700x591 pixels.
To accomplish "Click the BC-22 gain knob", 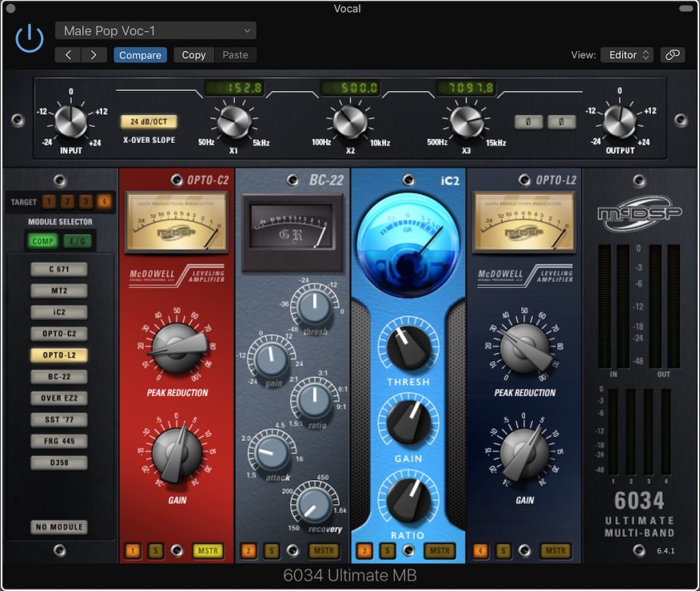I will point(271,358).
